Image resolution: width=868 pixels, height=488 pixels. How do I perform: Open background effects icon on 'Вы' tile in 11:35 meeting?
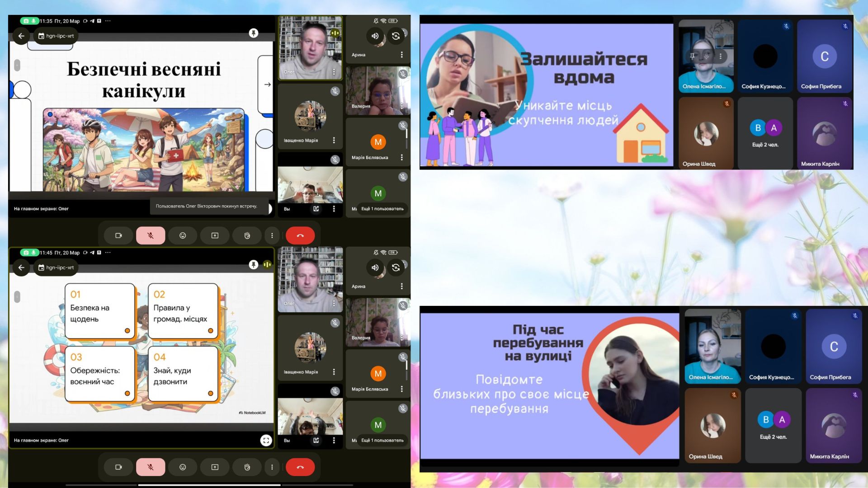coord(316,209)
